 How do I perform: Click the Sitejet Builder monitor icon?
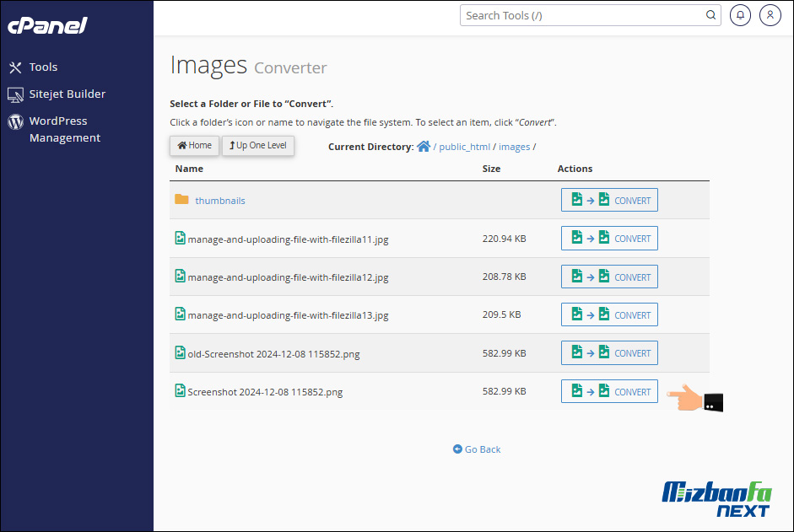15,94
